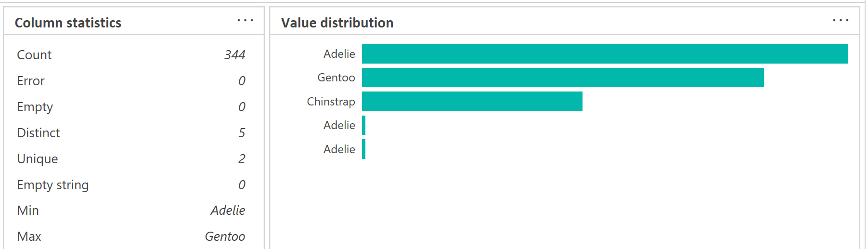Click the count value 344

click(234, 55)
